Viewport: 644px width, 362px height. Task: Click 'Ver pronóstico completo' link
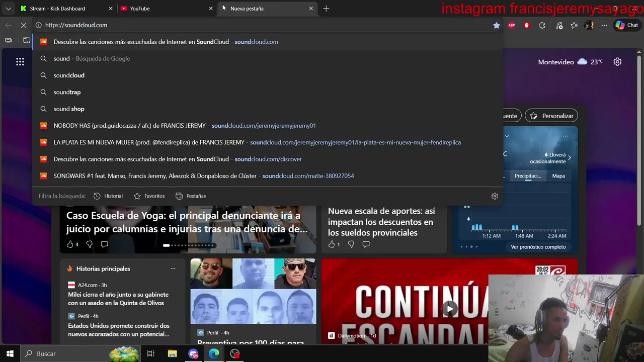pos(538,247)
